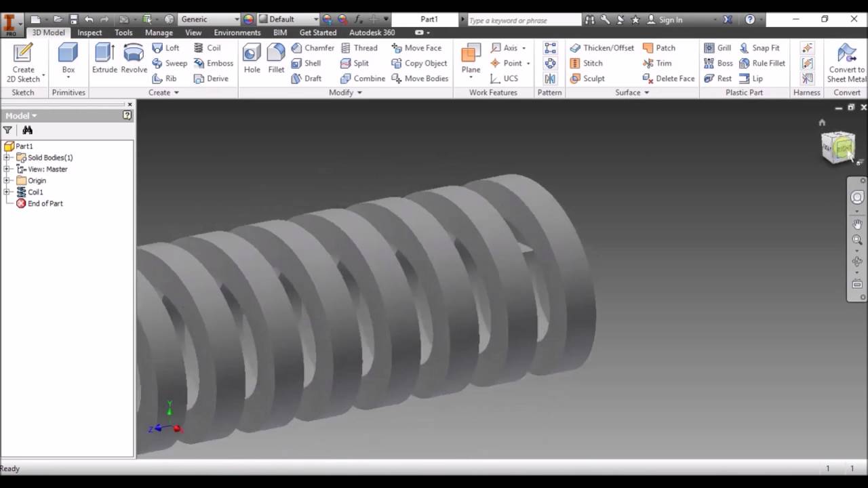Activate the Pan hand tool in navigation bar

click(x=857, y=224)
